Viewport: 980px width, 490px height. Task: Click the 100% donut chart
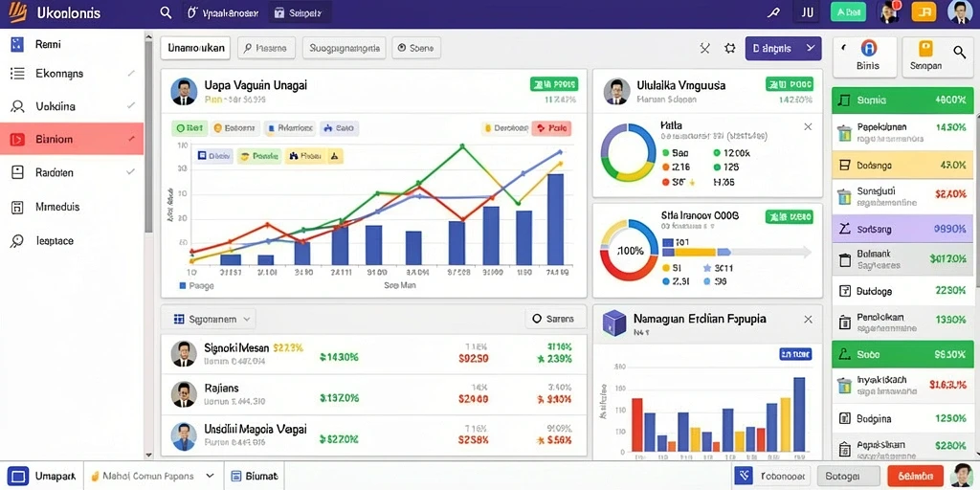(629, 251)
